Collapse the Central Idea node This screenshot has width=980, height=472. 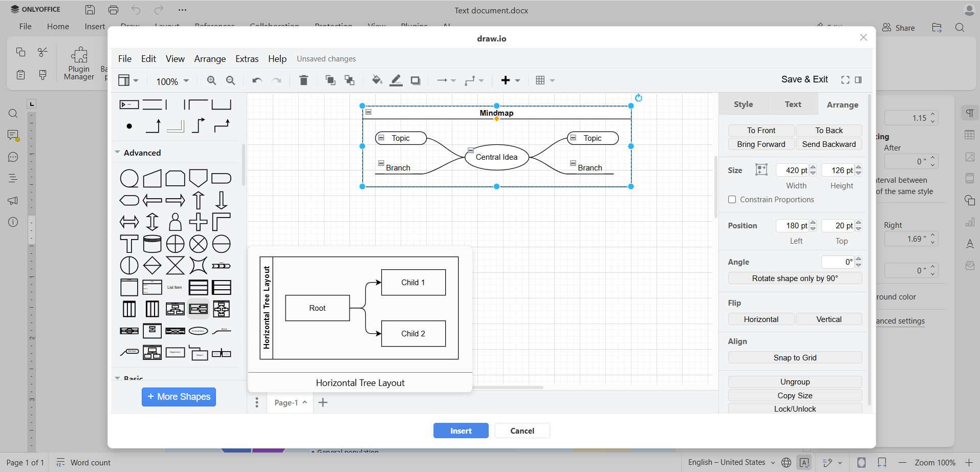pyautogui.click(x=470, y=150)
